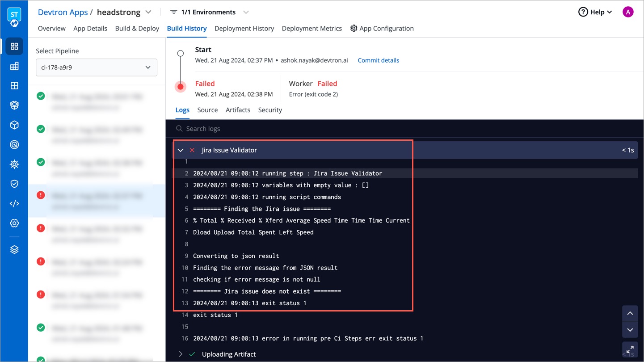The height and width of the screenshot is (362, 644).
Task: Open the Select Pipeline dropdown
Action: coord(96,67)
